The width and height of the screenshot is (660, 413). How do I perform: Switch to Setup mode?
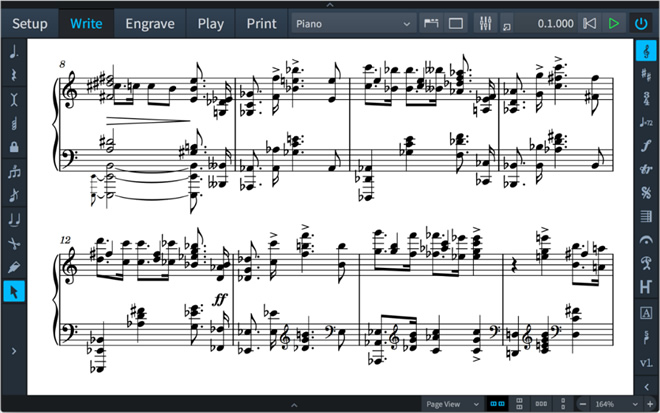tap(29, 24)
